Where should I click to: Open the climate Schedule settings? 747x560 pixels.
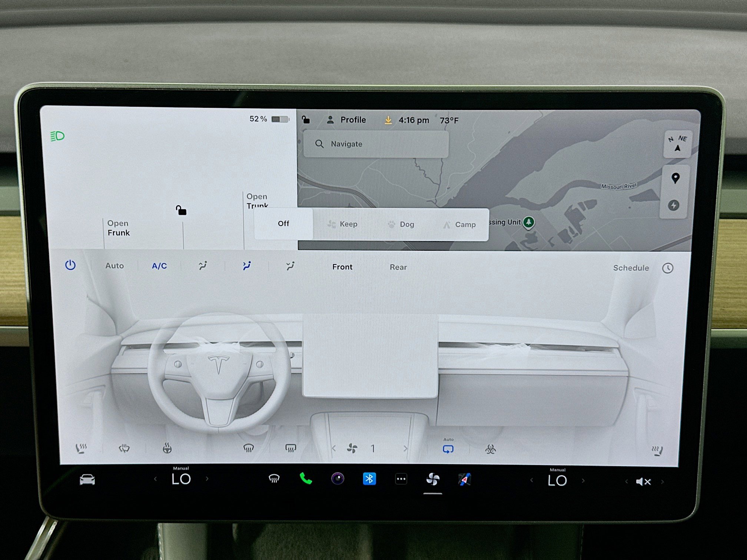click(x=631, y=268)
